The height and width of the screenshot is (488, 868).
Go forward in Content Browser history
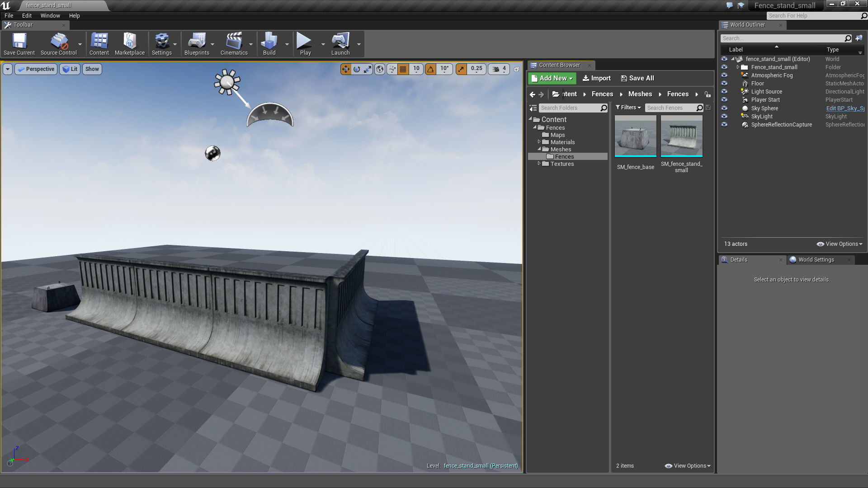point(541,94)
